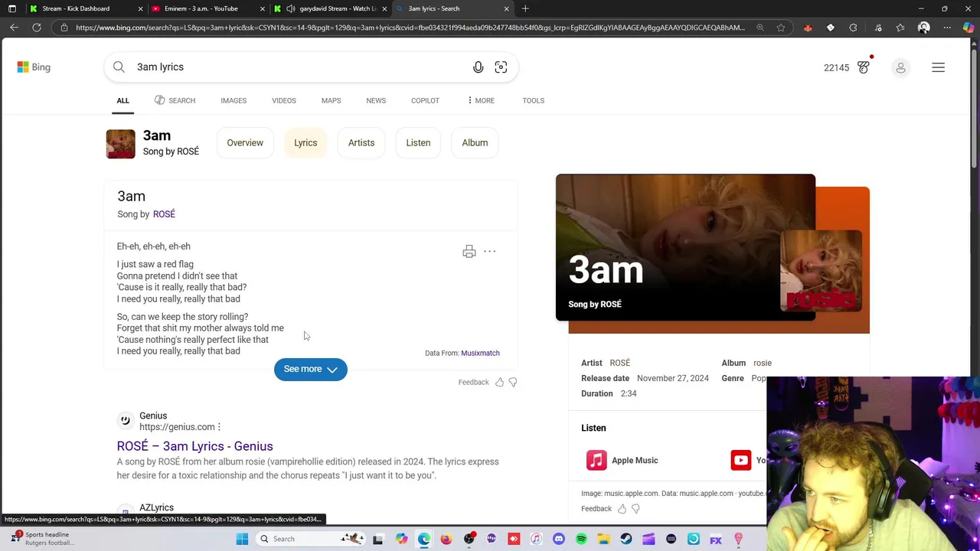Expand lyrics with See more button
Viewport: 980px width, 551px height.
click(x=310, y=369)
